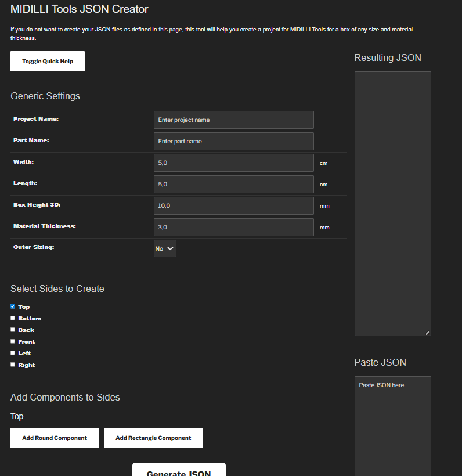Click the Toggle Quick Help button
This screenshot has height=476, width=462.
[x=48, y=62]
